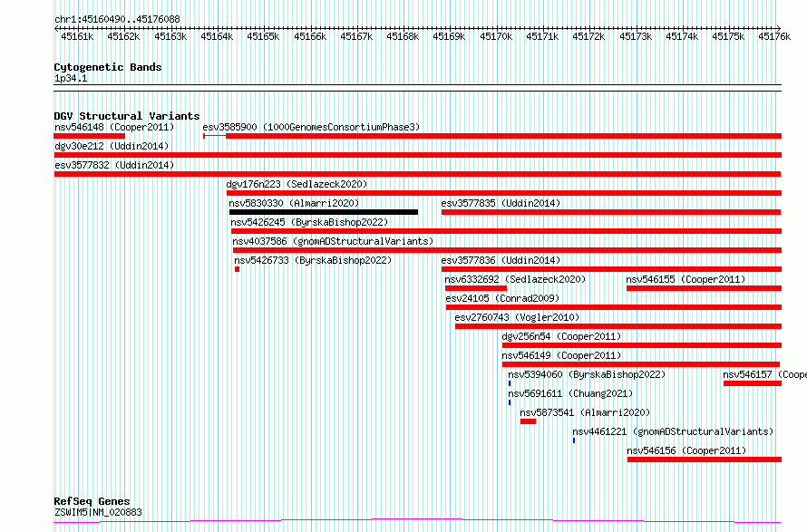
Task: Select the 45164k position on the ruler
Action: pyautogui.click(x=217, y=36)
